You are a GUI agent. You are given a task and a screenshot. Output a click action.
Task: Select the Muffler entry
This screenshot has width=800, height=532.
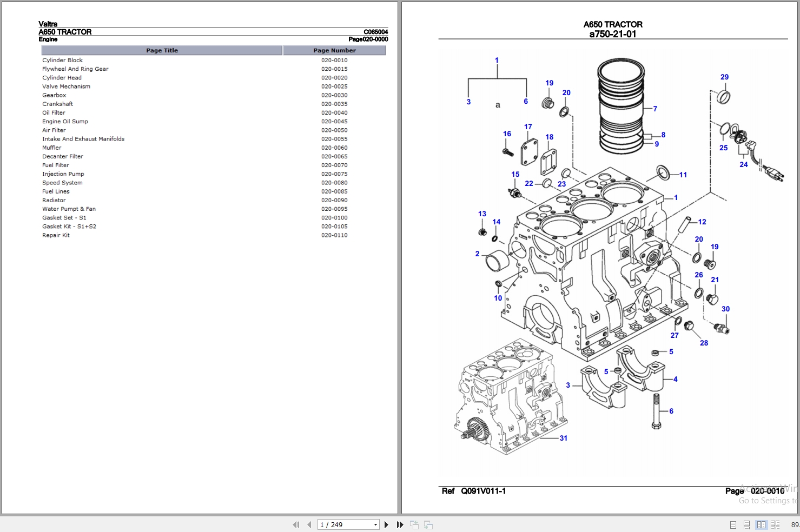point(52,148)
